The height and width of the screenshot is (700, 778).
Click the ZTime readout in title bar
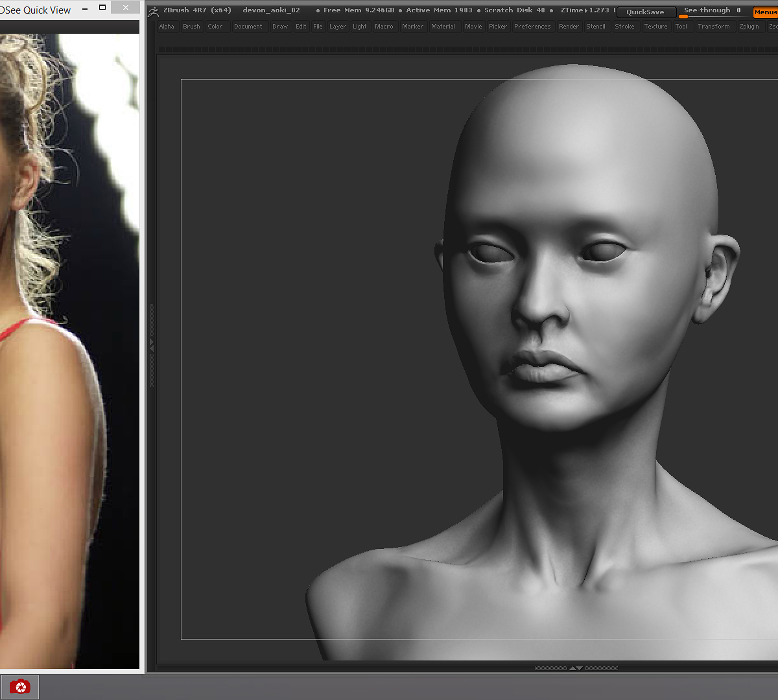pos(585,10)
